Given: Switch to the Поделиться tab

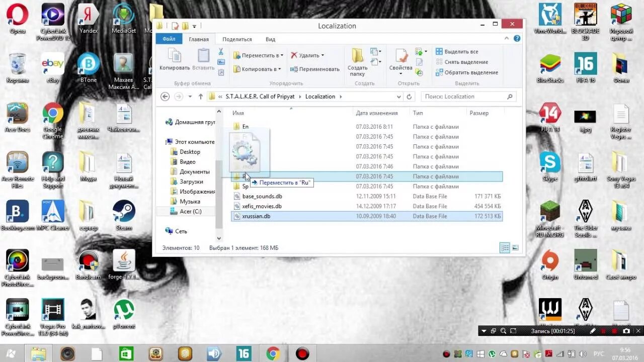Looking at the screenshot, I should (x=237, y=39).
